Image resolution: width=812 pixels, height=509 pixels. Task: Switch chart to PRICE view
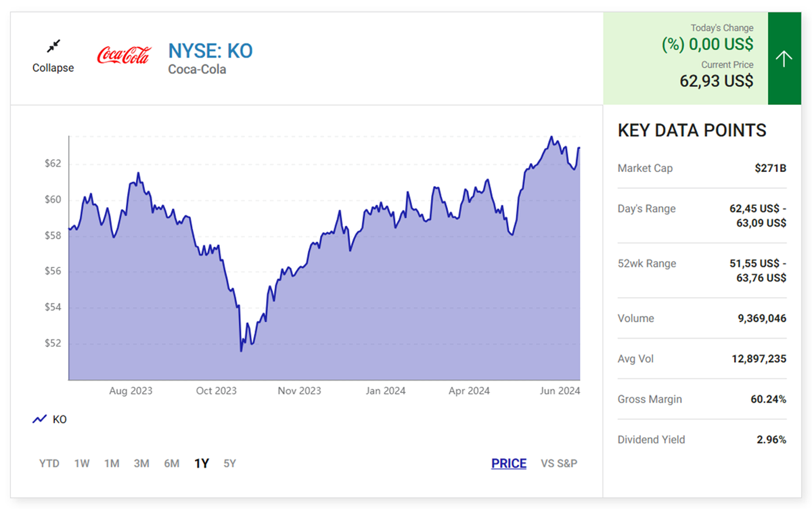tap(509, 464)
